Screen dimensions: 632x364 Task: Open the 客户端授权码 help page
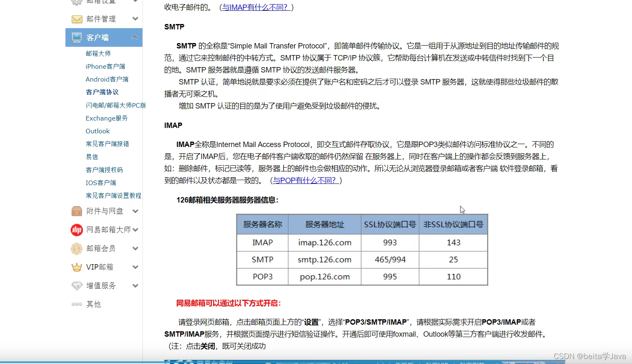[104, 170]
